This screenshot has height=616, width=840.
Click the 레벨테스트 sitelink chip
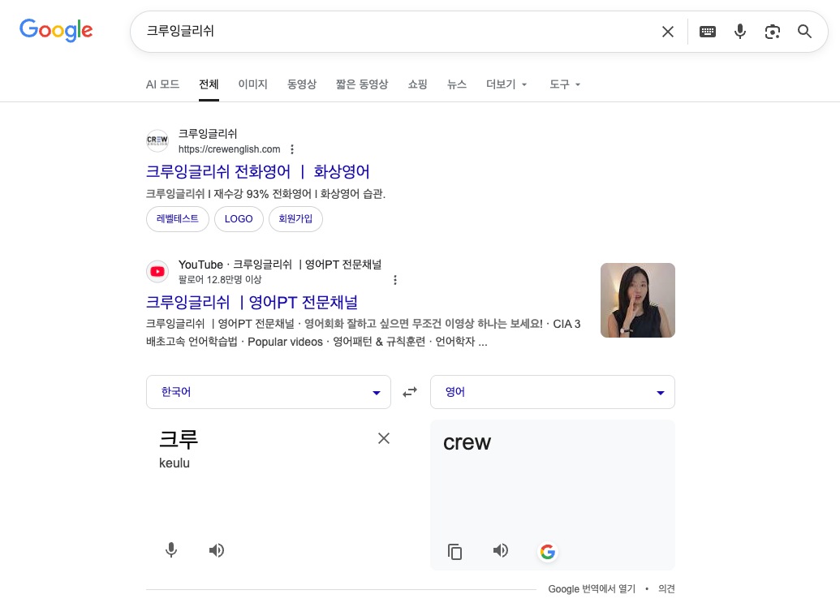coord(177,218)
